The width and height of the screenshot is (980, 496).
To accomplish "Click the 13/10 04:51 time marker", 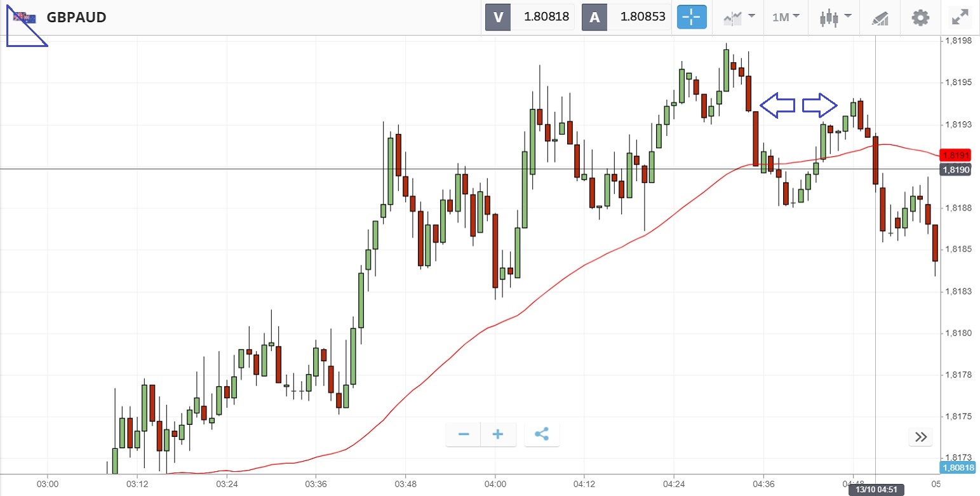I will point(875,490).
